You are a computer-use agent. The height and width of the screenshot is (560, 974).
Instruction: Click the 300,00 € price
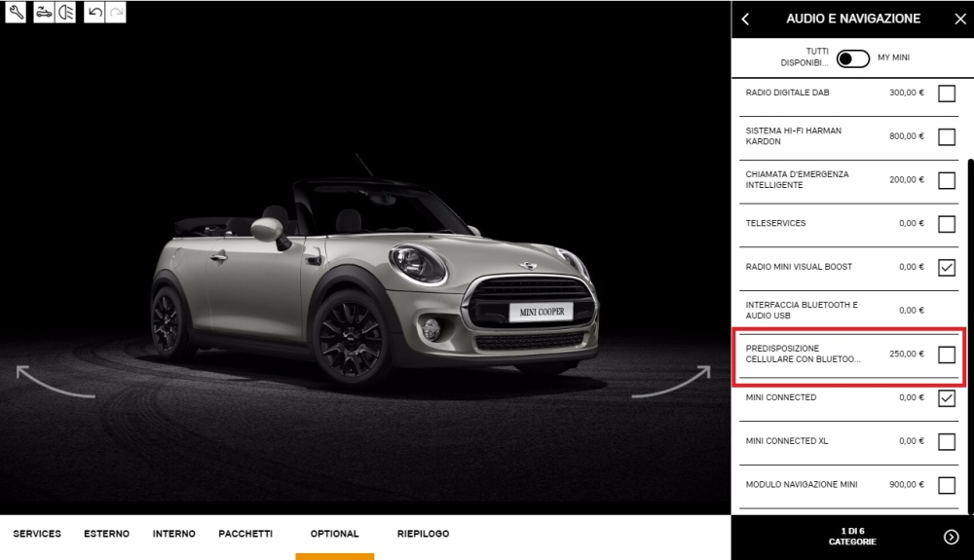click(906, 93)
